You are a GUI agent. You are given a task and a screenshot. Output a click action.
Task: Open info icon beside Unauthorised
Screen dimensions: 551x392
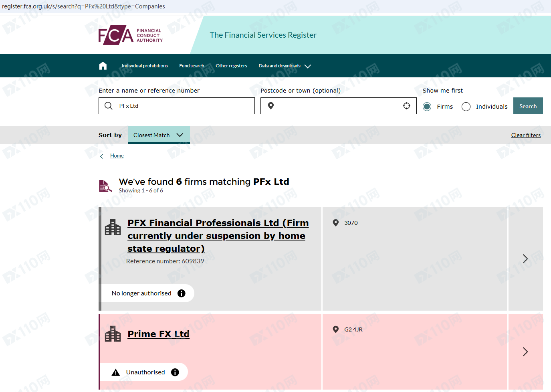[x=175, y=372]
